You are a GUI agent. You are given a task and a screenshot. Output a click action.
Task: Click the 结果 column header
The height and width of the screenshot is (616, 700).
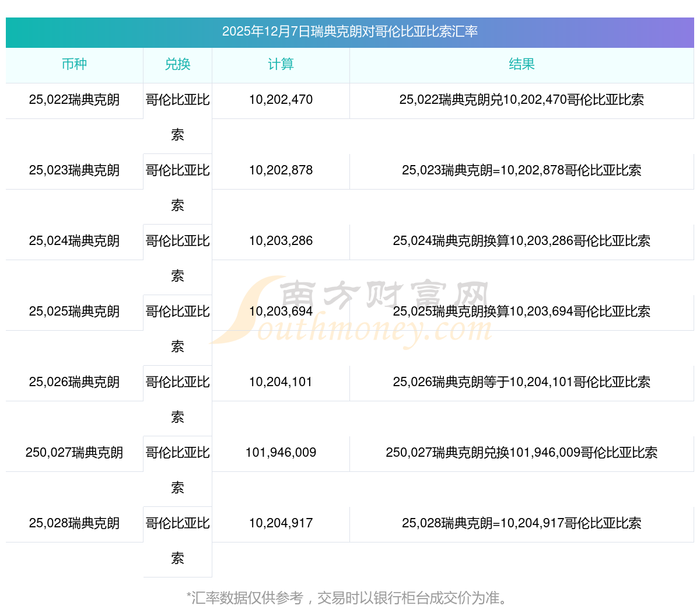point(521,65)
